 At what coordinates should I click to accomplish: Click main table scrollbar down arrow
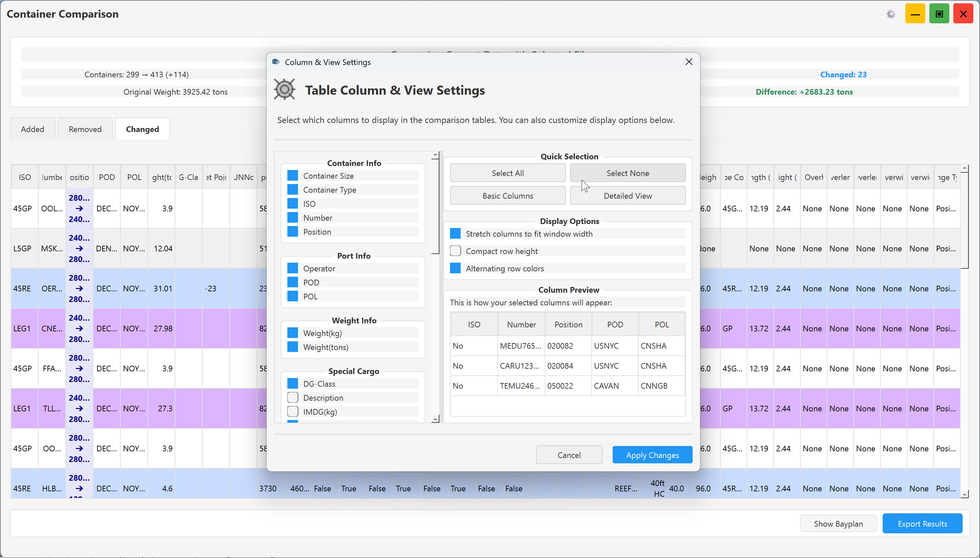click(x=965, y=494)
